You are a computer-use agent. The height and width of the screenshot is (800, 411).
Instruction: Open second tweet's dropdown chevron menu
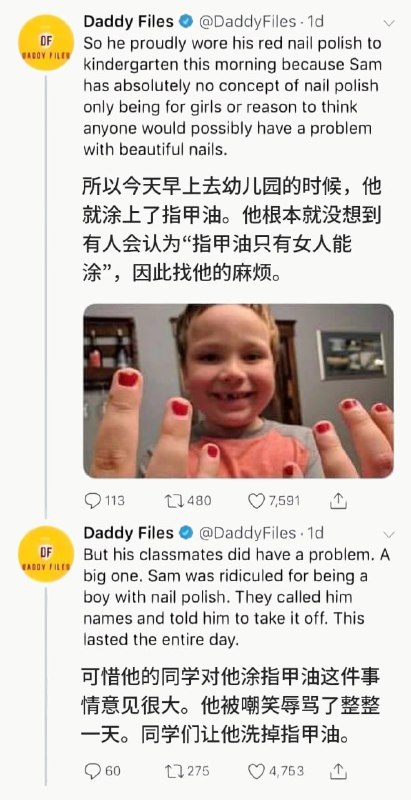[389, 534]
